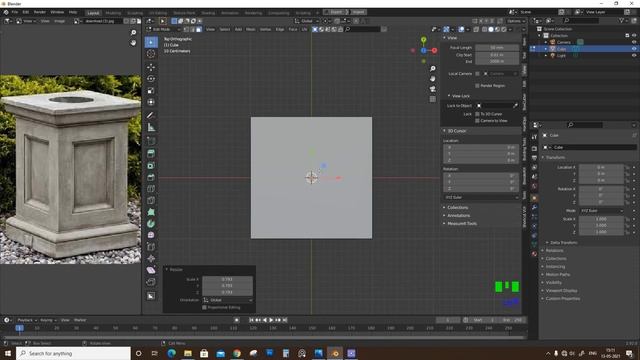Click the Windows search box
Image resolution: width=640 pixels, height=360 pixels.
[x=73, y=353]
